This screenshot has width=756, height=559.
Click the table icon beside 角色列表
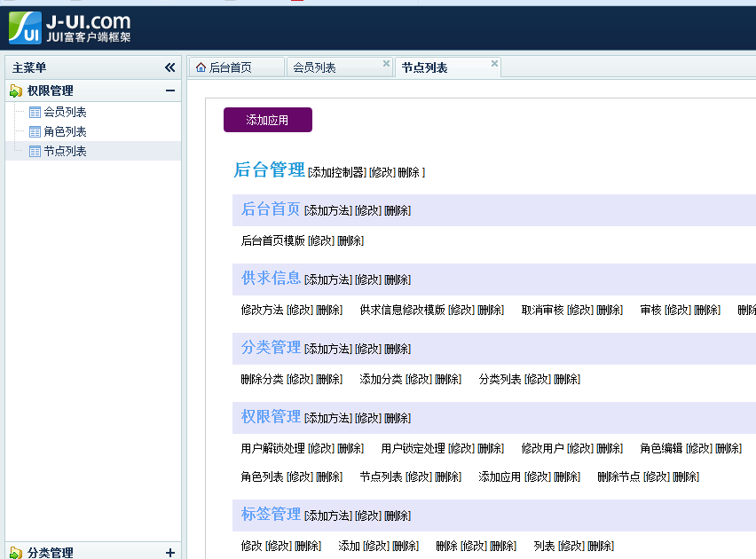tap(35, 131)
